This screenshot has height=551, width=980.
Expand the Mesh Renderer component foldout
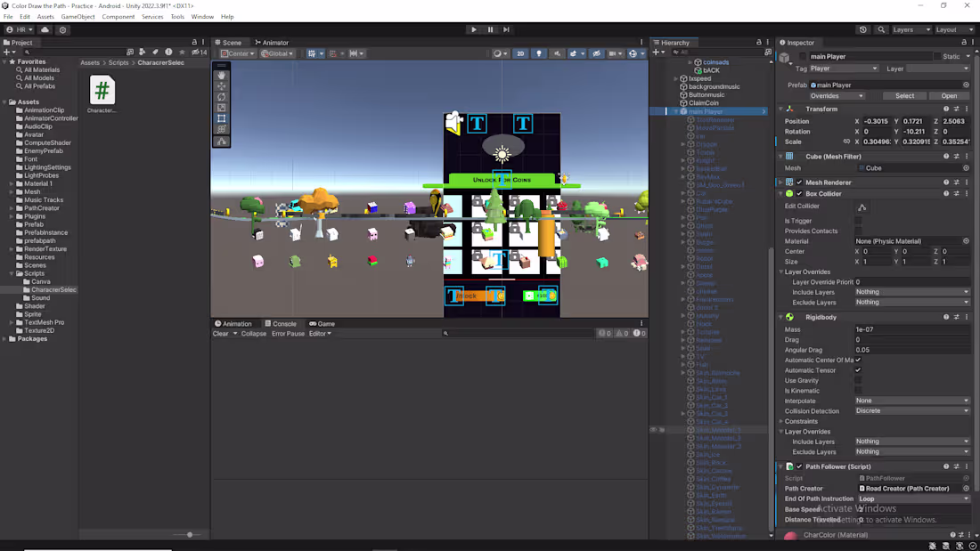780,182
